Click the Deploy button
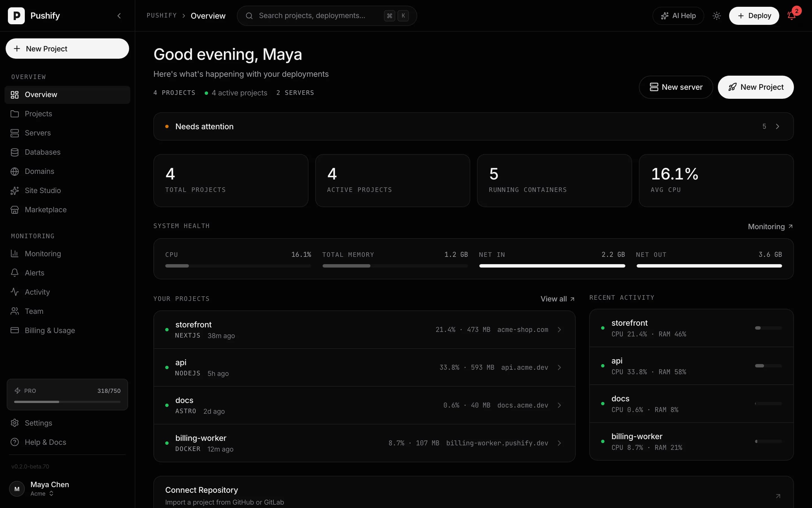The image size is (812, 508). [754, 16]
